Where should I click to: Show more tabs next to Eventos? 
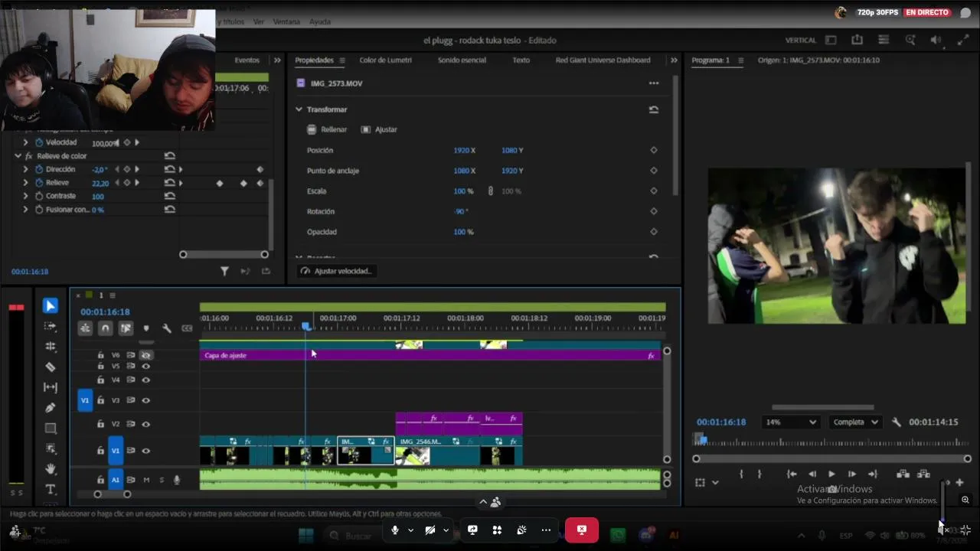click(277, 60)
